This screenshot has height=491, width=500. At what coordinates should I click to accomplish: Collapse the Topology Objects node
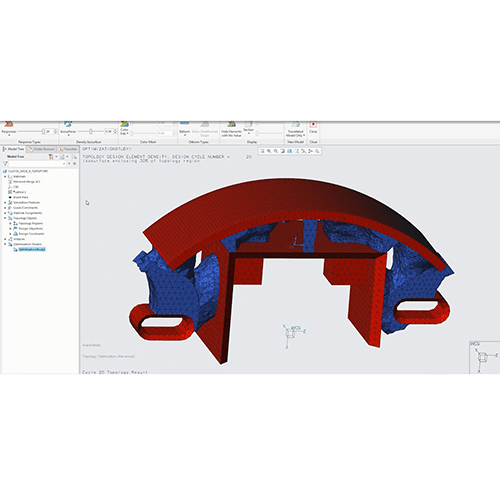[5, 218]
